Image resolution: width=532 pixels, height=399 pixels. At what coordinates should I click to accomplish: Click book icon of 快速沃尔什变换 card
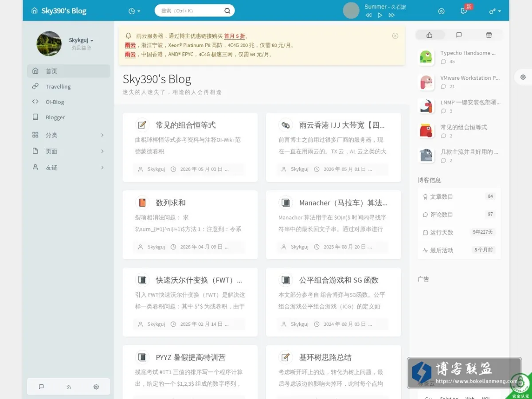142,280
